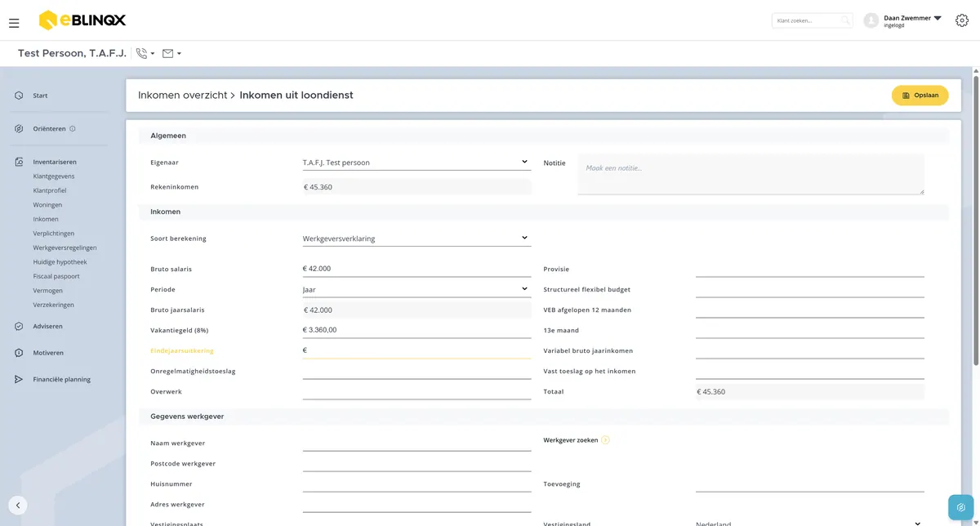Click the Overwerk input field
Viewport: 980px width, 526px height.
[x=416, y=391]
